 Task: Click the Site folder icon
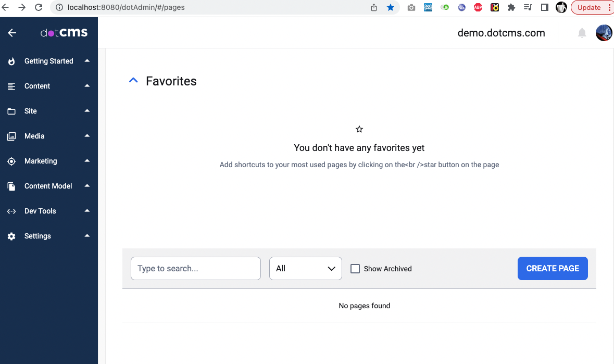pos(11,111)
